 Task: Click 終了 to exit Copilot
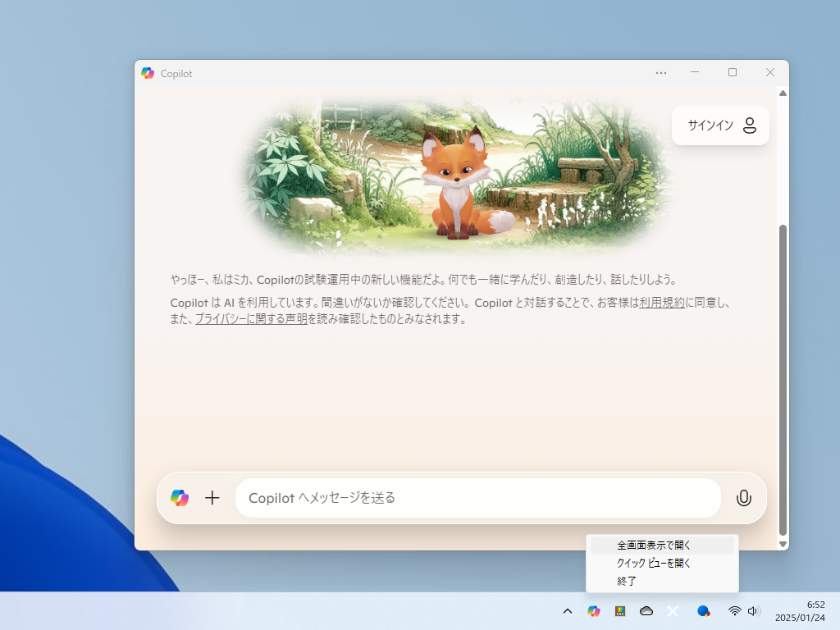click(626, 581)
